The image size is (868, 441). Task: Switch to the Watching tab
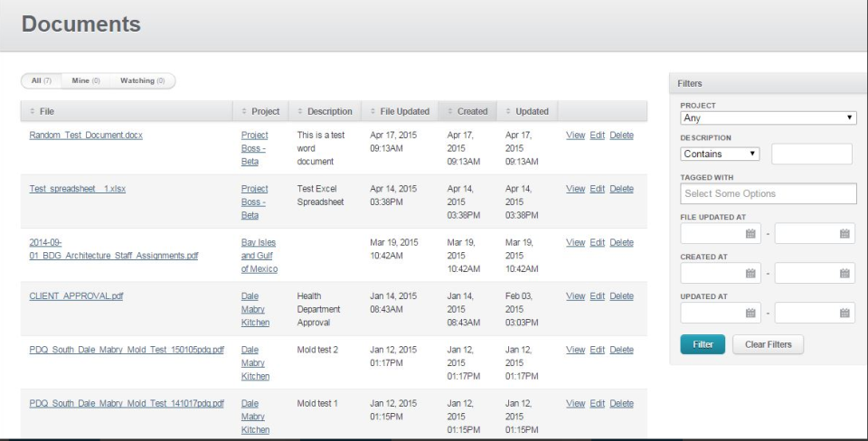coord(142,80)
